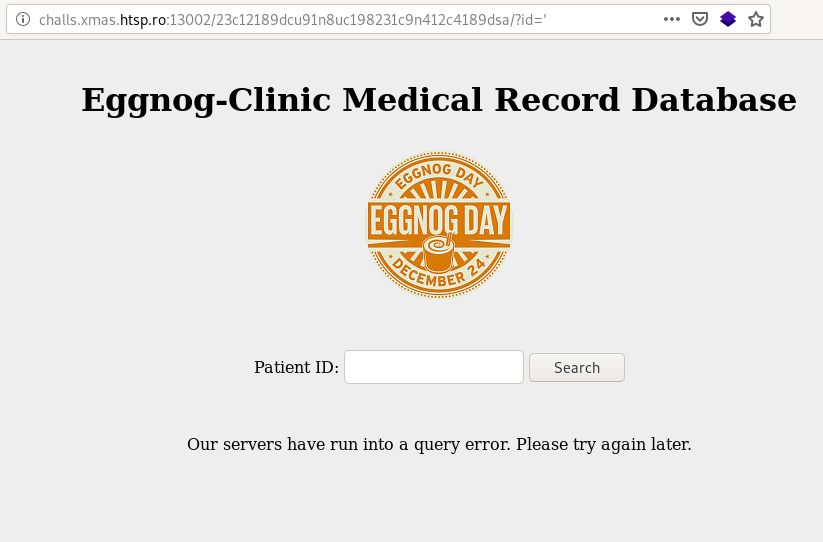Save page with the Pocket icon
This screenshot has height=542, width=823.
[x=700, y=19]
